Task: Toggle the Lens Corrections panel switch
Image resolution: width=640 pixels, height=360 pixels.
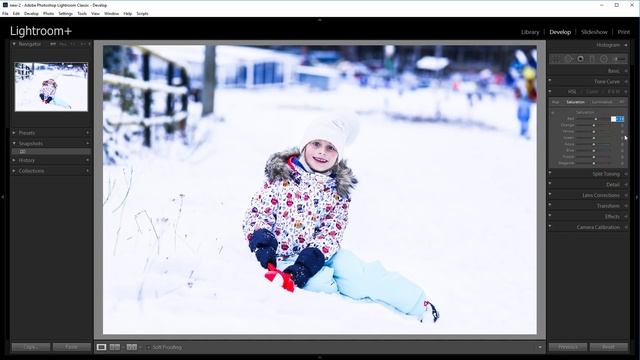Action: 550,193
